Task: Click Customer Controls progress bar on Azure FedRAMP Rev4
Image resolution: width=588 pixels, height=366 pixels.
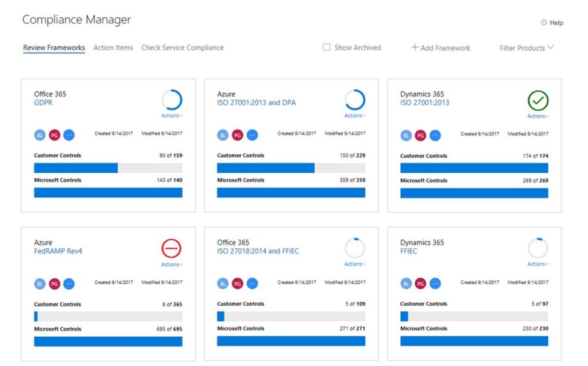Action: coord(108,317)
